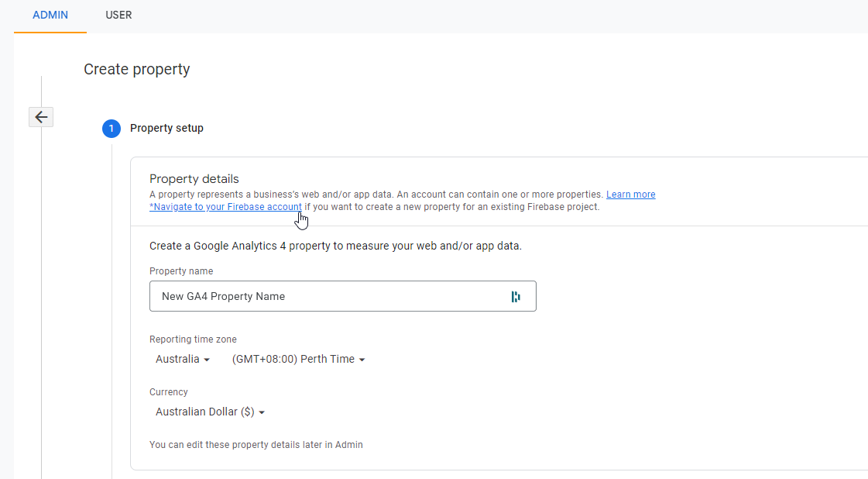Image resolution: width=868 pixels, height=479 pixels.
Task: Expand the Perth Time zone dropdown
Action: [x=298, y=360]
